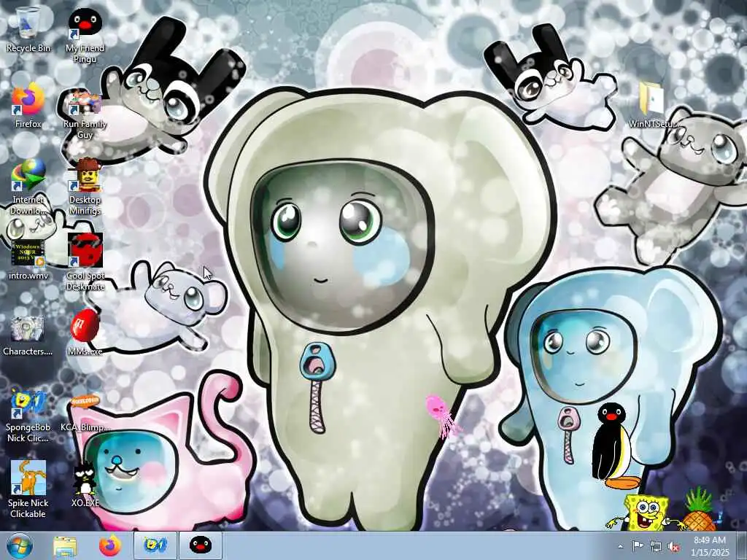Open the clock showing 8:49 AM

[710, 546]
